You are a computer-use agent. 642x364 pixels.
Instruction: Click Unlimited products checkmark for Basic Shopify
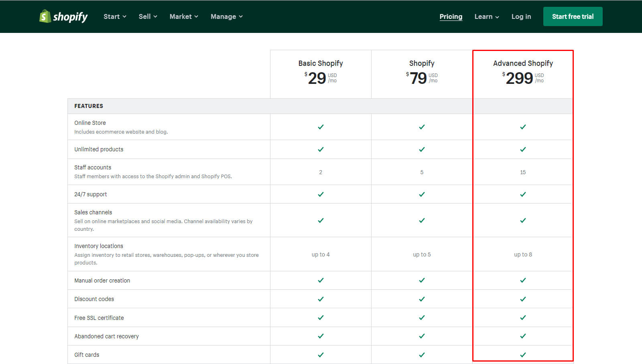point(321,149)
